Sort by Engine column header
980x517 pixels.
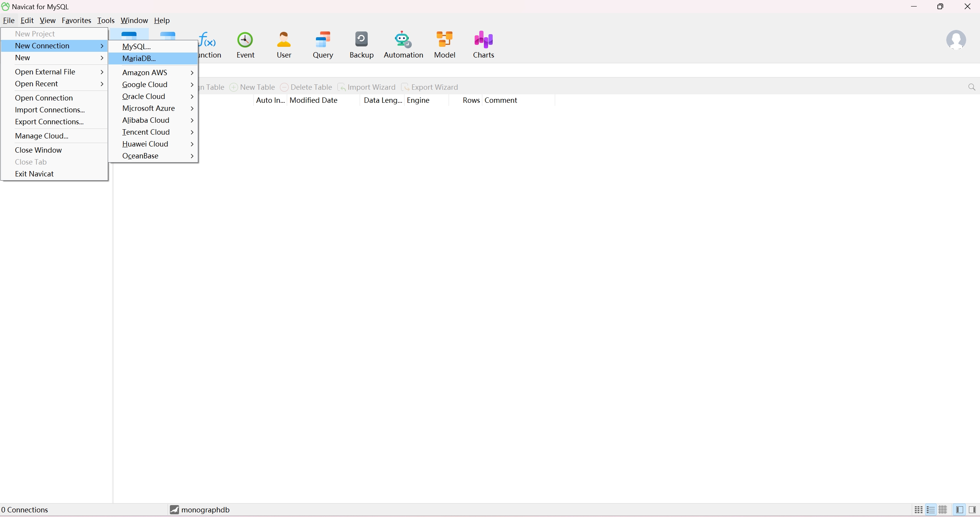426,100
